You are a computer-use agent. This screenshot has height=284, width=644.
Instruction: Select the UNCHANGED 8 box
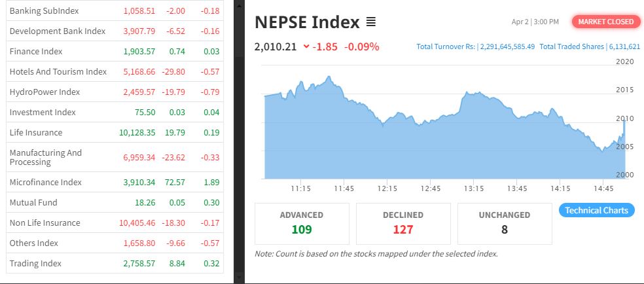(504, 222)
